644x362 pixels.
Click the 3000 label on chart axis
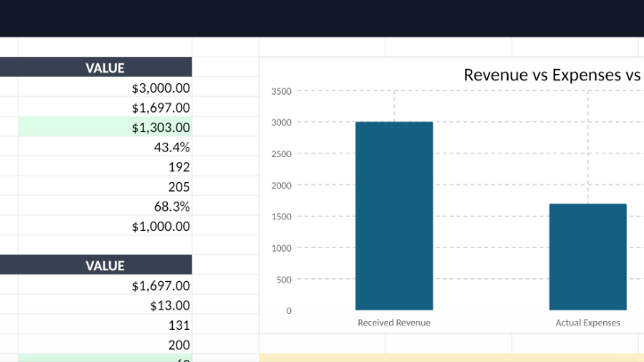point(281,122)
